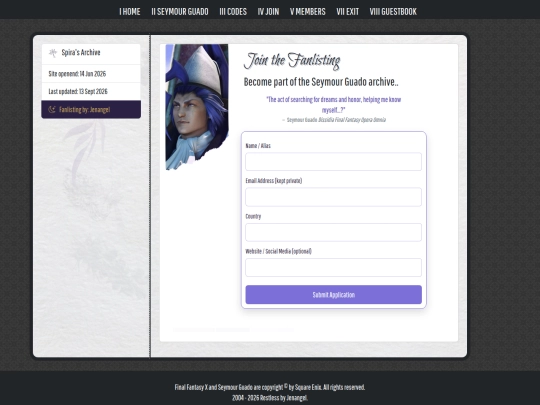Go to II SEYMOUR GUADO page
This screenshot has height=405, width=540.
pos(180,12)
